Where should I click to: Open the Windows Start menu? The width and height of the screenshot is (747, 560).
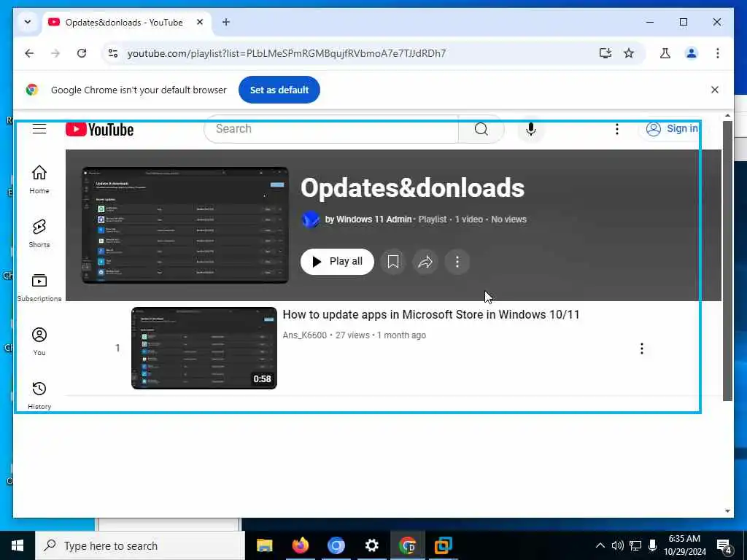pyautogui.click(x=18, y=545)
